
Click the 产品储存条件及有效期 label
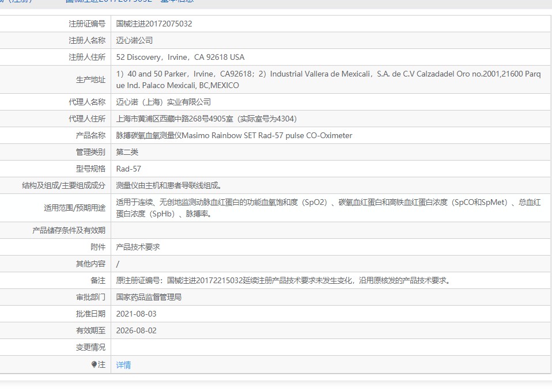(69, 231)
